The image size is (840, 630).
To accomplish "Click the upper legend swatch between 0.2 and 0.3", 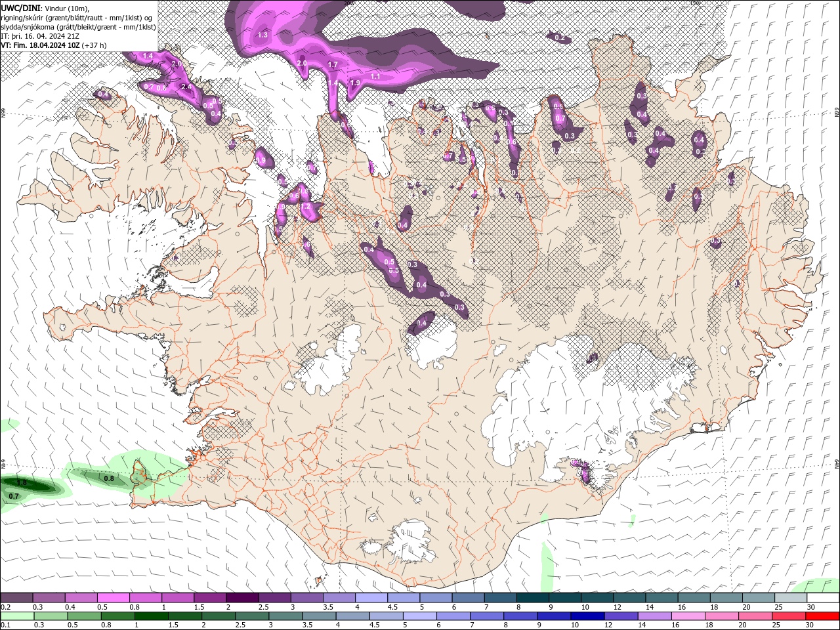I will coord(16,598).
